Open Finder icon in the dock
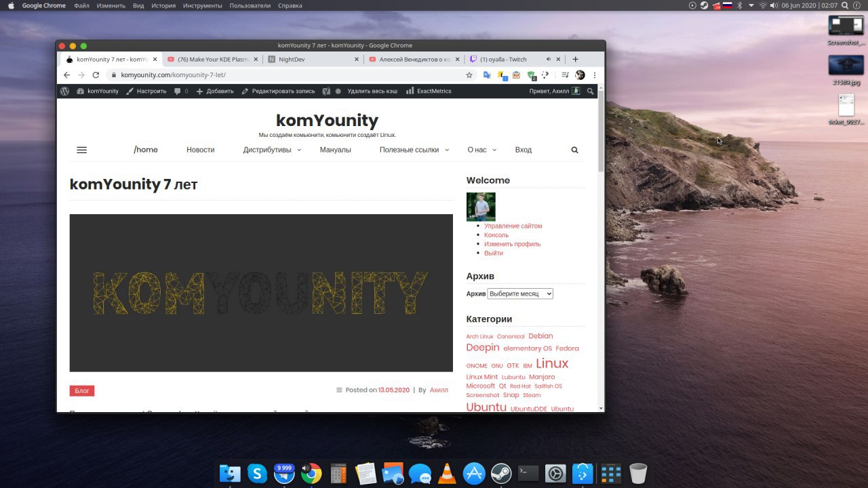Viewport: 868px width, 488px height. (231, 473)
